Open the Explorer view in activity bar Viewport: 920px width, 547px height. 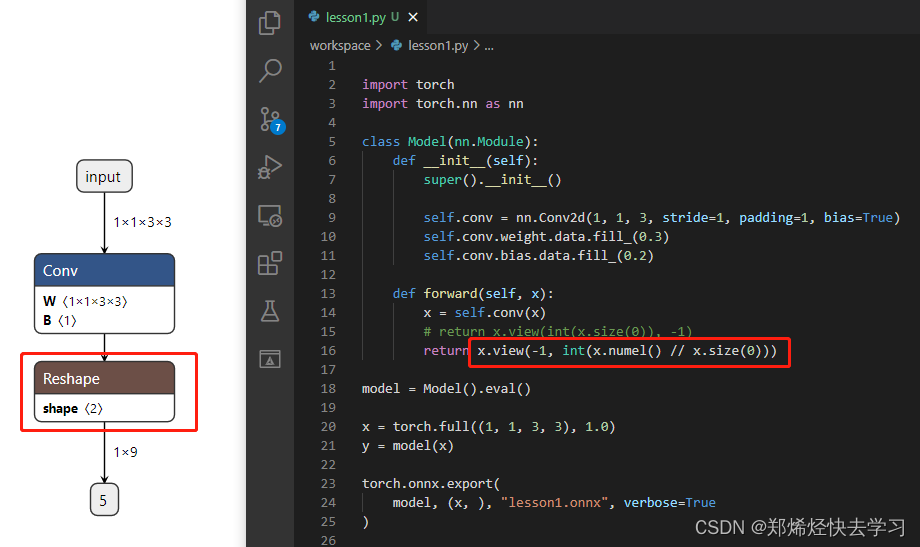tap(270, 23)
